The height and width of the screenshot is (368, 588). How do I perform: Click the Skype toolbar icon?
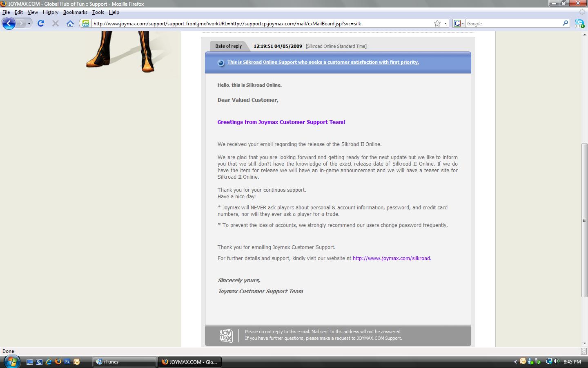coord(579,23)
